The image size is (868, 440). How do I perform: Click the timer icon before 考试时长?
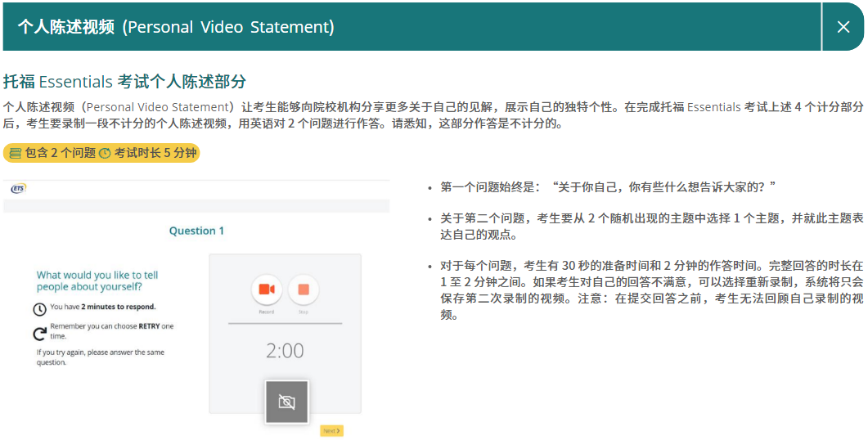tap(105, 154)
